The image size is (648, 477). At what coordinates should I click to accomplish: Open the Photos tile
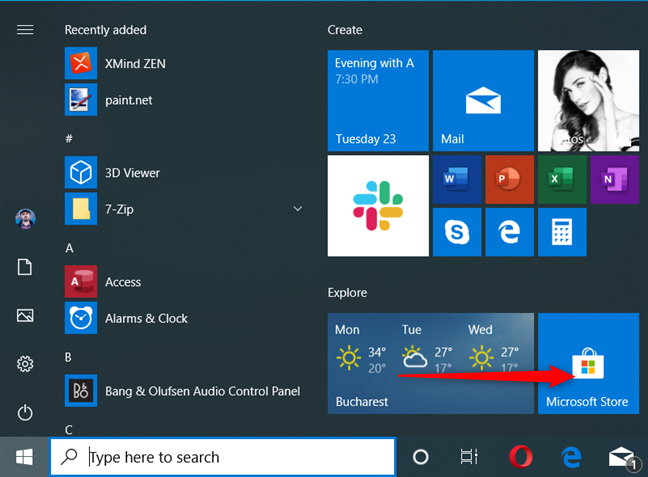pos(588,100)
